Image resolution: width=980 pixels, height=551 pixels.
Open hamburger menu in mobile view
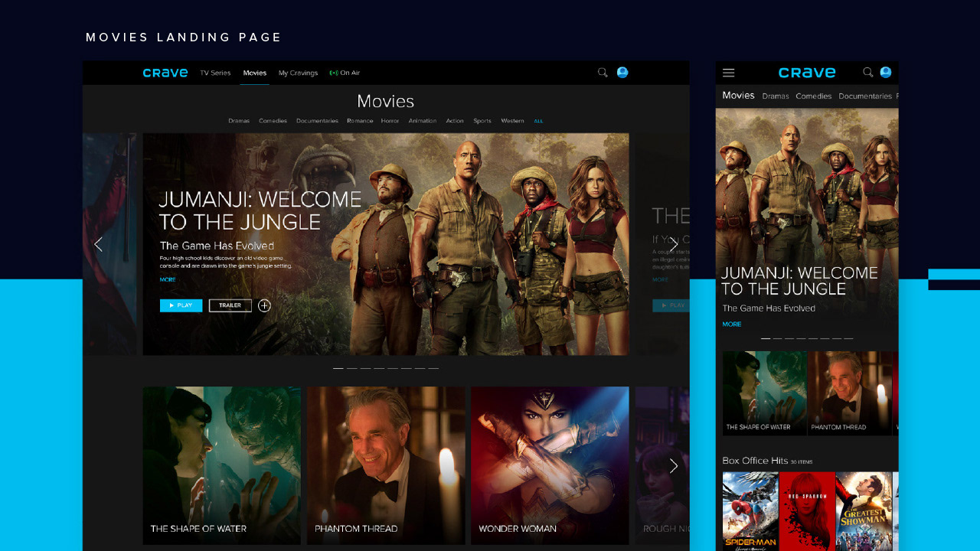tap(729, 73)
